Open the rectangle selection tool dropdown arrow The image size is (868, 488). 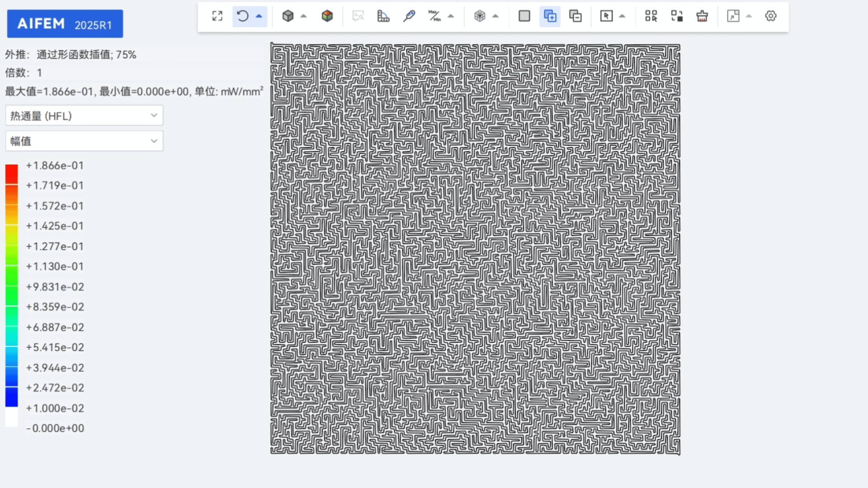[623, 16]
